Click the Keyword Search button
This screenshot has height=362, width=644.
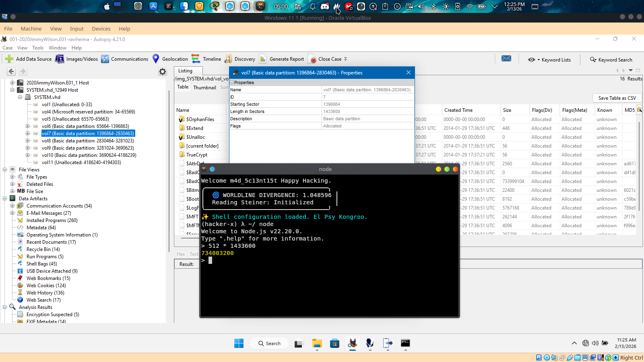[x=611, y=60]
